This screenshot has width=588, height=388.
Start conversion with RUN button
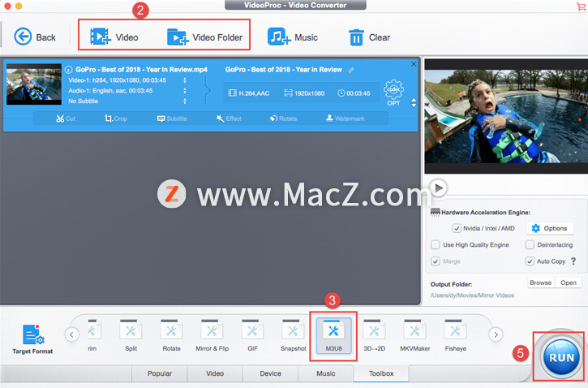point(561,357)
